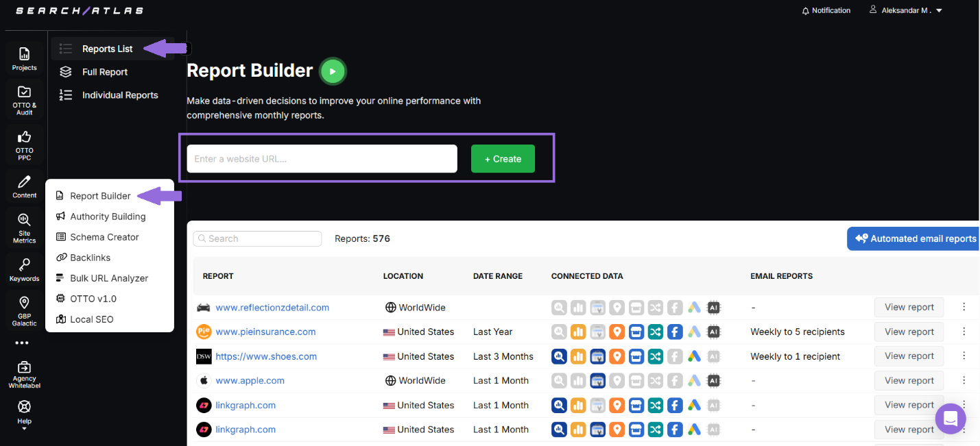The width and height of the screenshot is (980, 446).
Task: Show more sidebar items via three dots
Action: [22, 343]
